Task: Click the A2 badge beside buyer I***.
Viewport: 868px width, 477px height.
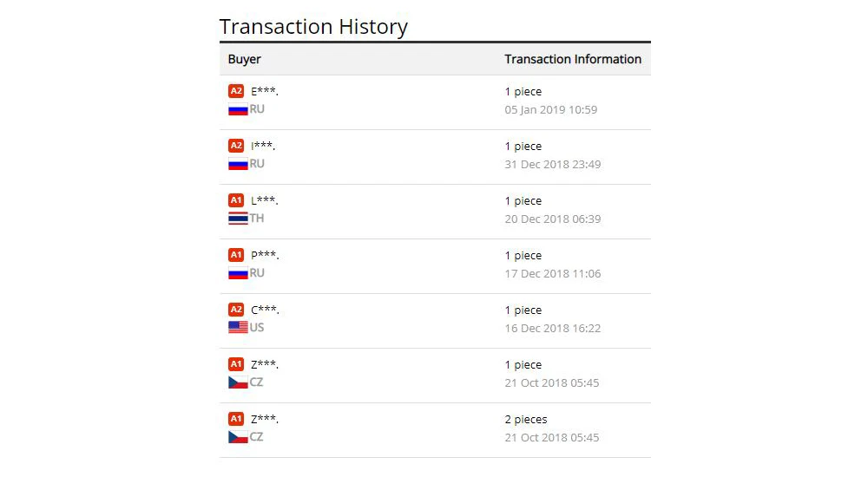Action: click(x=236, y=146)
